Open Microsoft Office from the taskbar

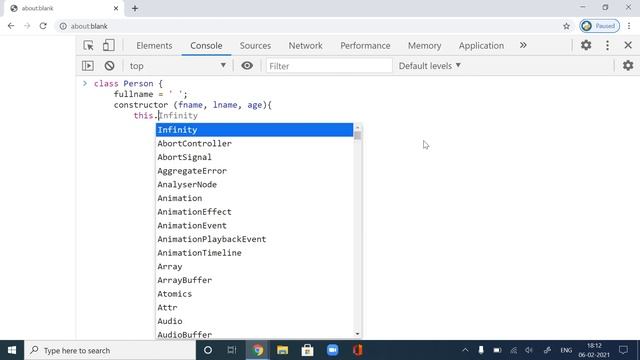tap(358, 350)
